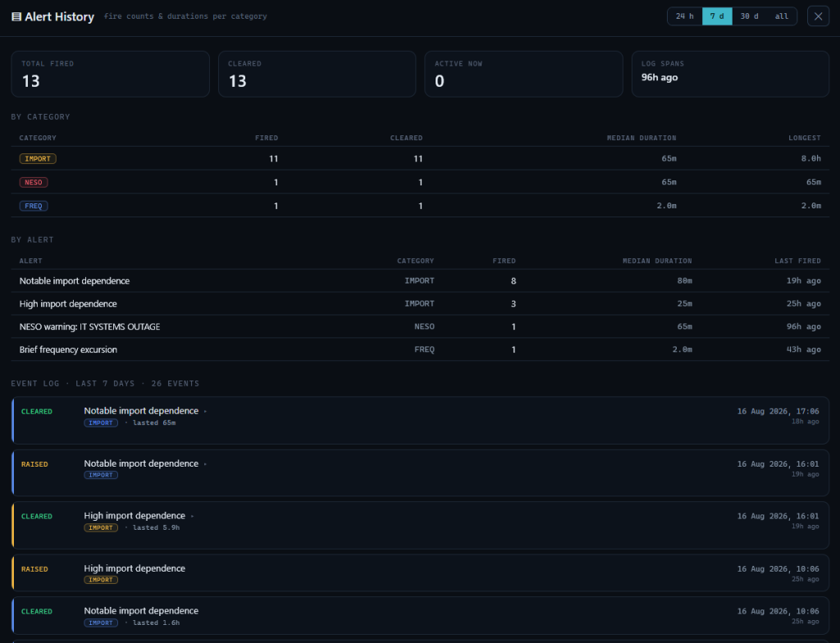Click IMPORT tag on the lasted 5.9h event

point(101,528)
